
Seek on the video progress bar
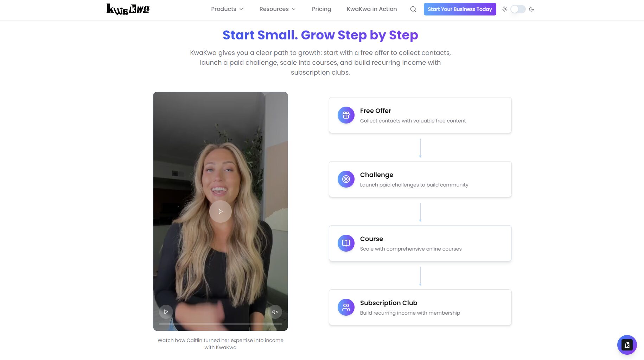(x=221, y=324)
